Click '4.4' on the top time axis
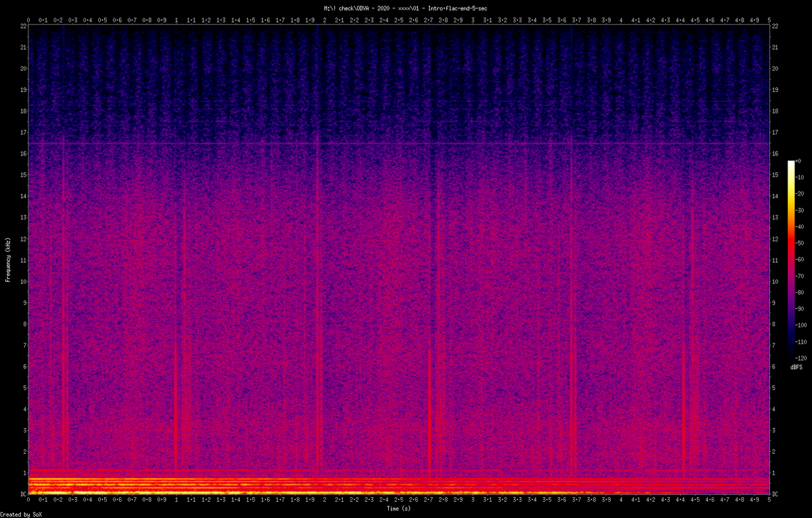The width and height of the screenshot is (812, 518). click(680, 20)
